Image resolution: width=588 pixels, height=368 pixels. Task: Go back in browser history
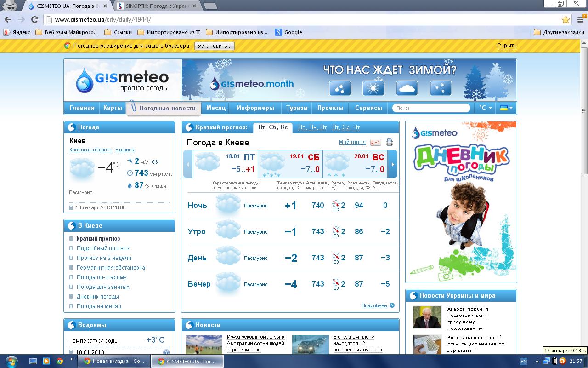click(x=8, y=19)
